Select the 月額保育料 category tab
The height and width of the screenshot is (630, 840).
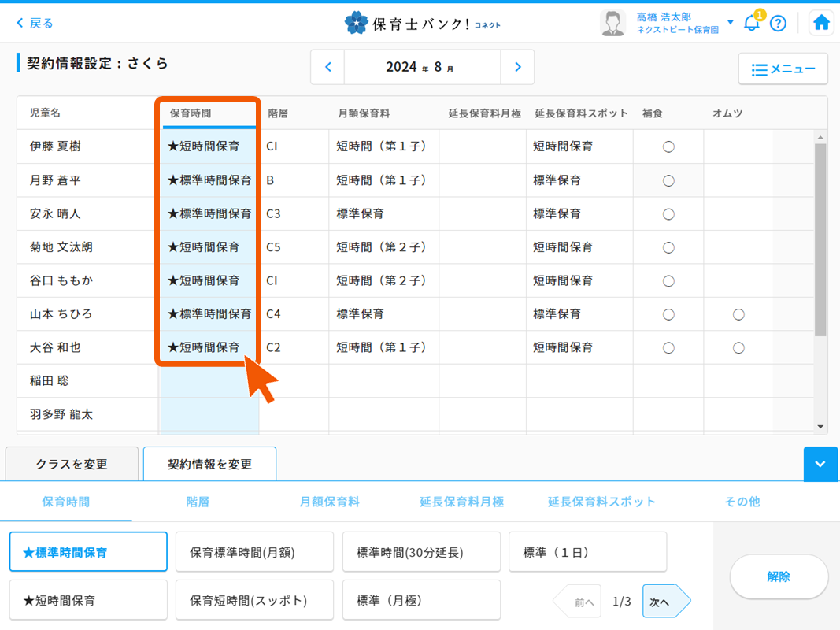pyautogui.click(x=329, y=502)
